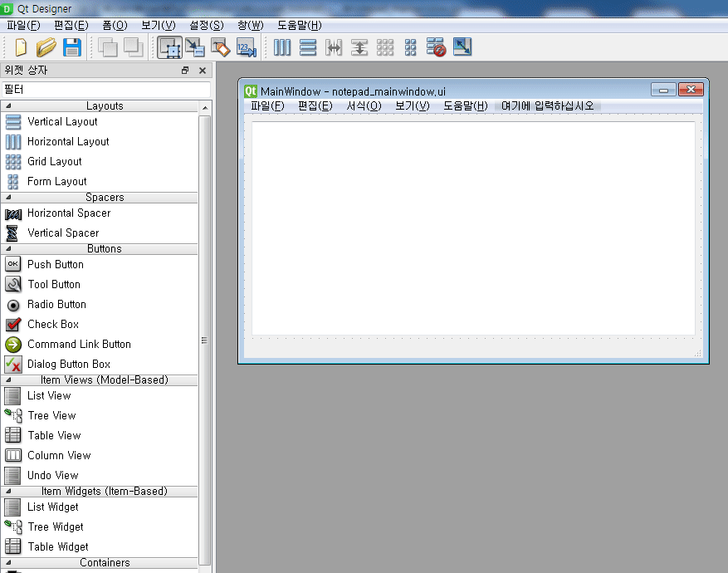Image resolution: width=728 pixels, height=573 pixels.
Task: Collapse the Containers category
Action: click(8, 563)
